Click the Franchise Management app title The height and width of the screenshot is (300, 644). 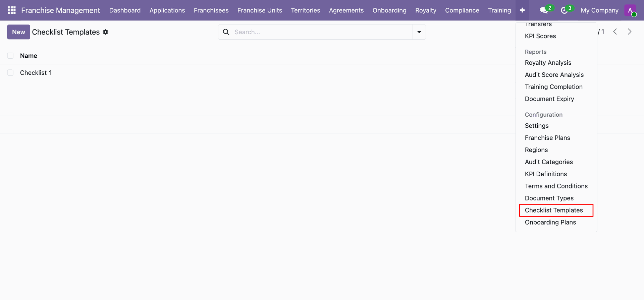pos(60,10)
